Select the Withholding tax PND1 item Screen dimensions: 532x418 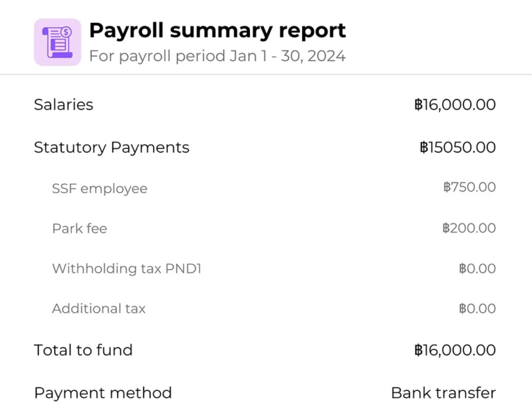tap(127, 269)
